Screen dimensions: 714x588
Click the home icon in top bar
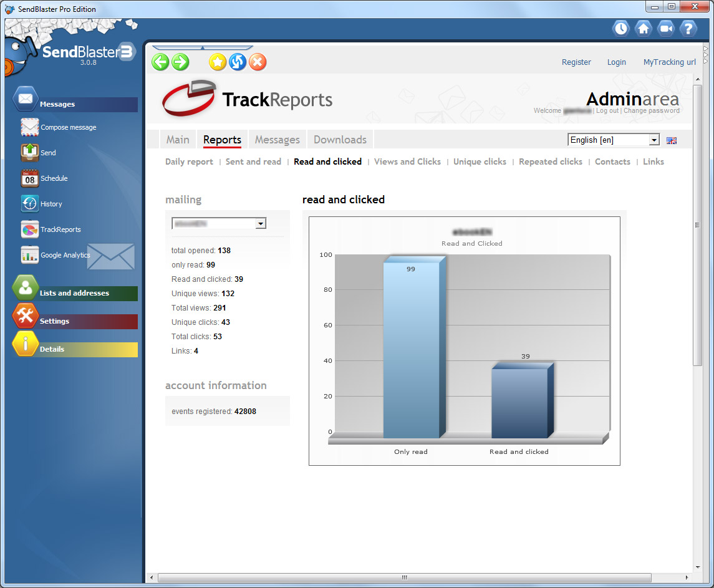[x=643, y=29]
